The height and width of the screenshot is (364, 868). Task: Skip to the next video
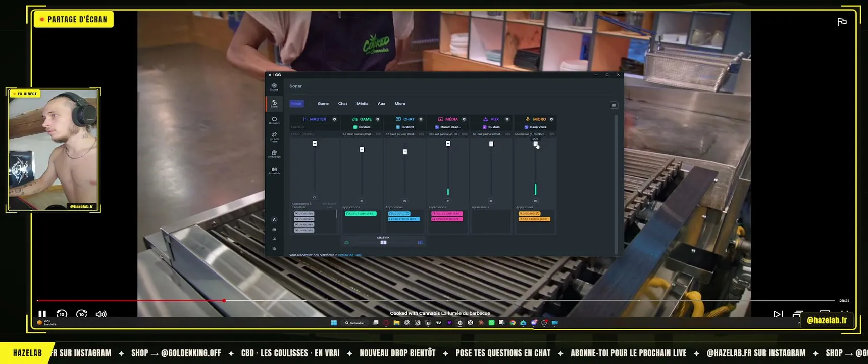tap(778, 314)
